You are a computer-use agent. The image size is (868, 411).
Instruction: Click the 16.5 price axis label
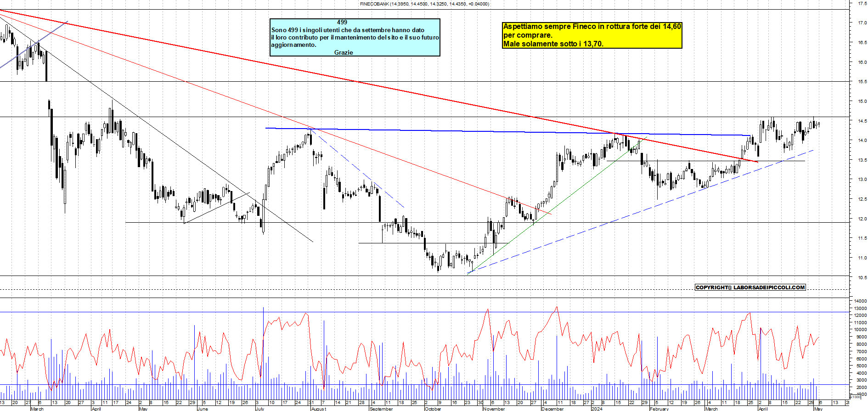(862, 42)
